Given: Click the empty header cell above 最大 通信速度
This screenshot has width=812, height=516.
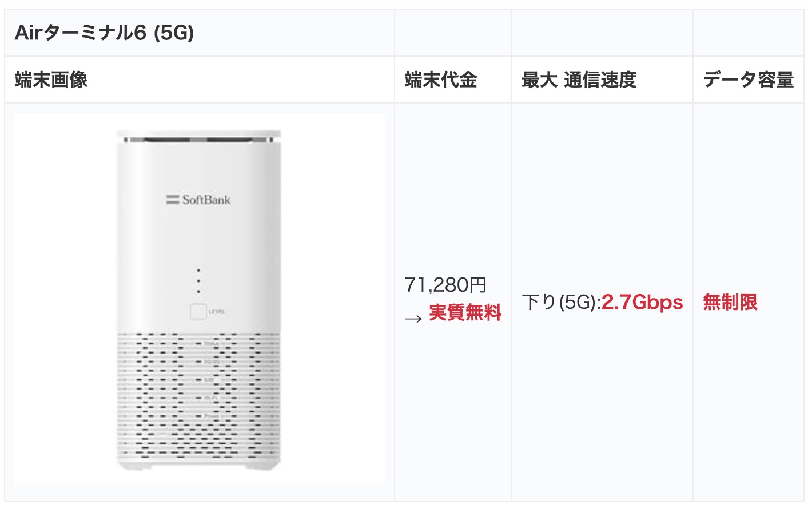Looking at the screenshot, I should pos(602,33).
